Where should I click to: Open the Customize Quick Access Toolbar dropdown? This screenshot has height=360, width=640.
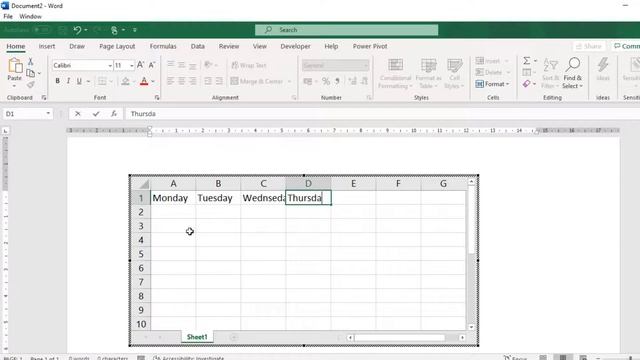pyautogui.click(x=135, y=30)
